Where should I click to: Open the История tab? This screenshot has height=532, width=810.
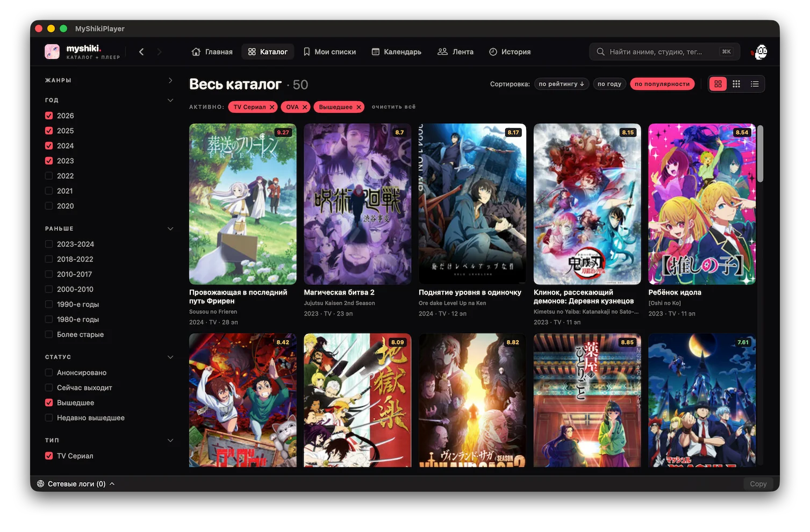click(510, 52)
